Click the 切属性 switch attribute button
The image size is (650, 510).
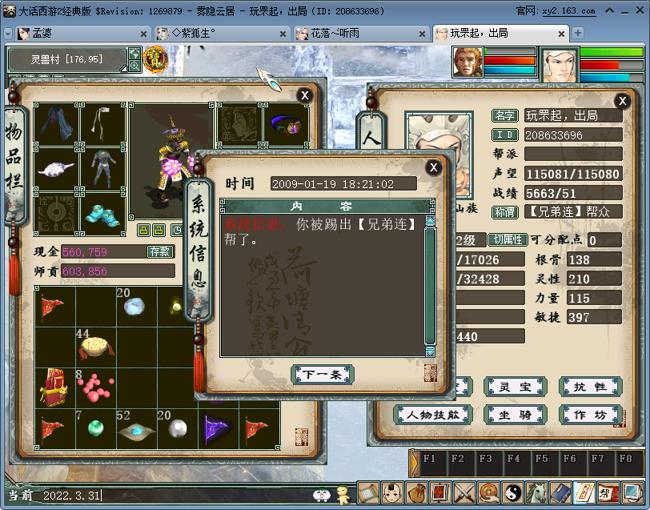[507, 240]
